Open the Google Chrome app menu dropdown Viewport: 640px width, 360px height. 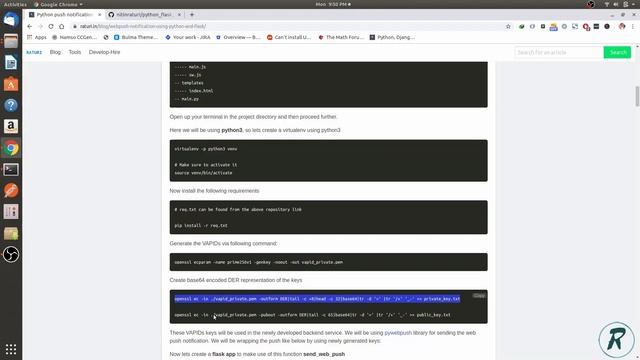58,4
